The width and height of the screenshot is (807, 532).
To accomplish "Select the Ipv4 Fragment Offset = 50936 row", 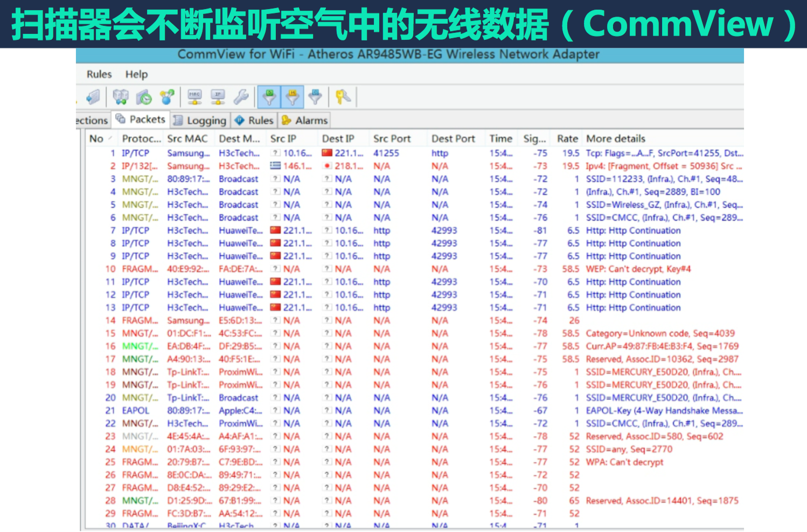I will 415,166.
